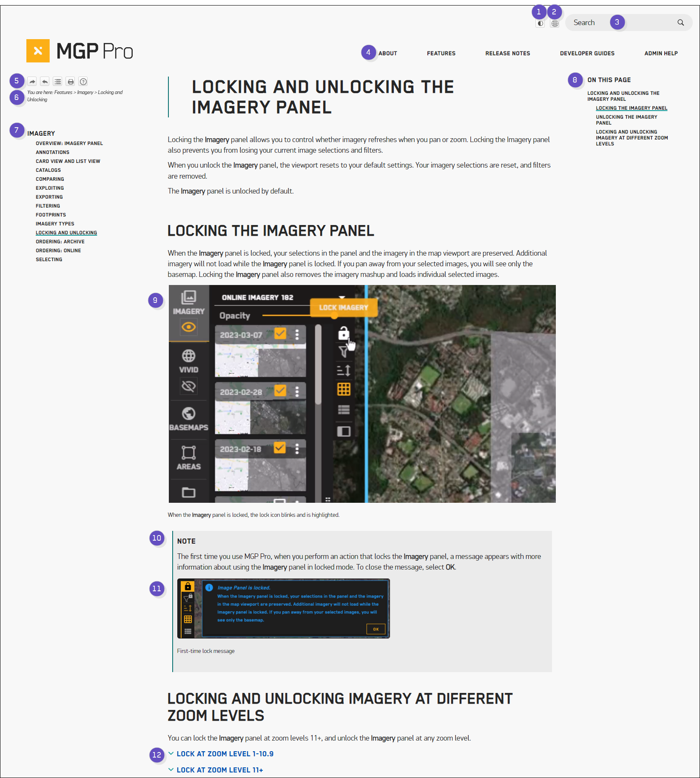Jump to different zoom levels section link
700x778 pixels.
pos(632,138)
